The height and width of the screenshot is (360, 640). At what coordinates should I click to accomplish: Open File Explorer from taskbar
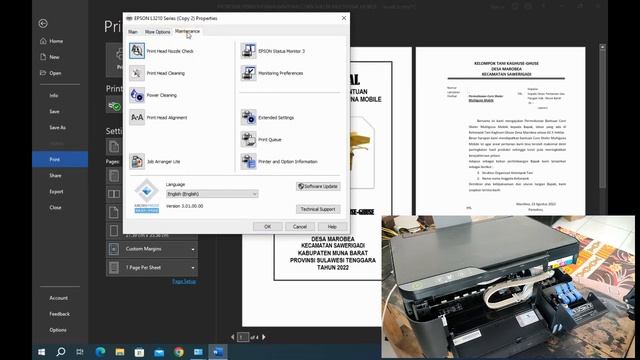(120, 351)
